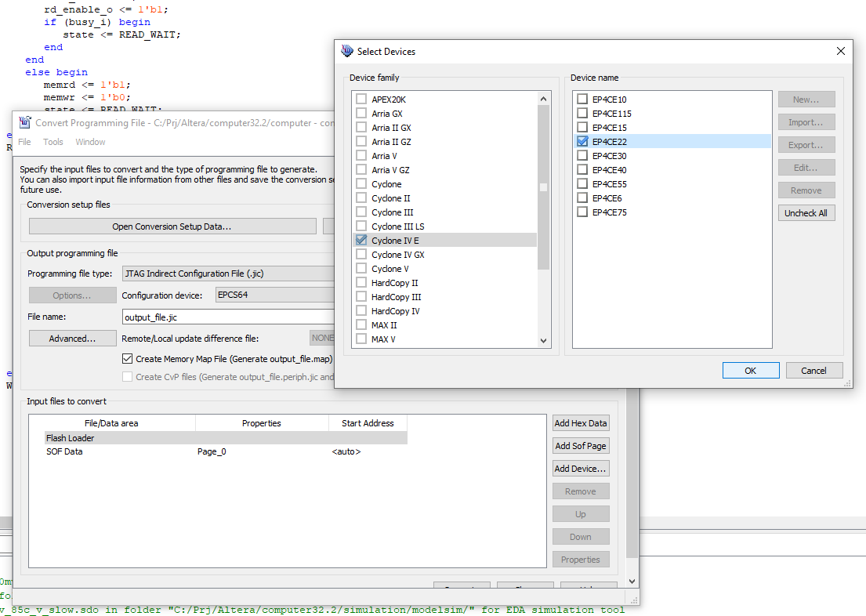Screen dimensions: 866x616
Task: Open the Window menu
Action: point(91,142)
